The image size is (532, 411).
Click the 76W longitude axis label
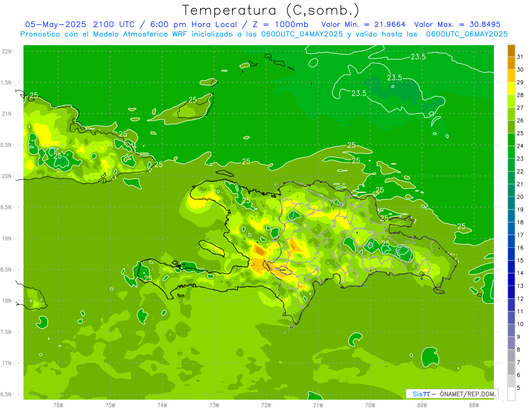coord(58,405)
